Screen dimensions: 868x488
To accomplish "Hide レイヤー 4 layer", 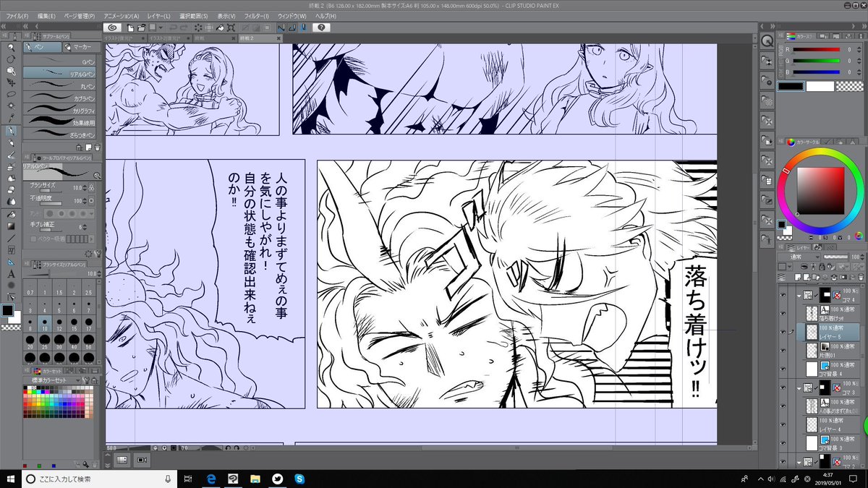I will (x=782, y=425).
